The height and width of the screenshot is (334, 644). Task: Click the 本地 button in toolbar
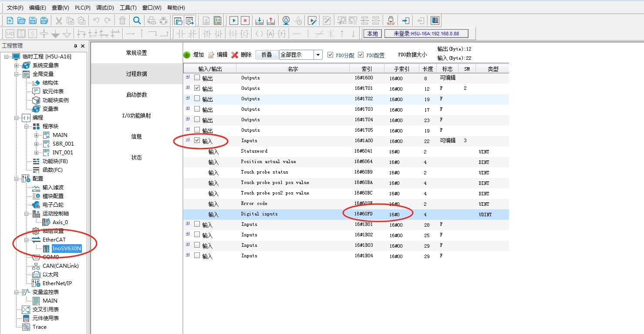372,34
